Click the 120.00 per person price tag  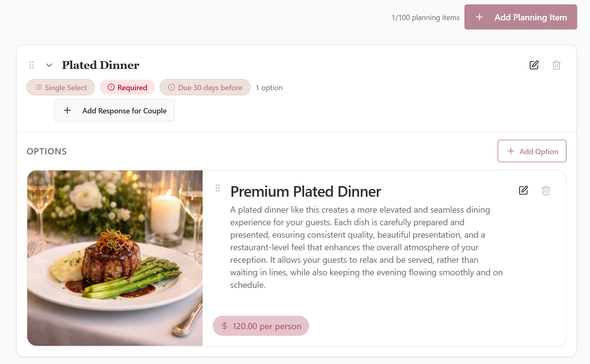[261, 326]
